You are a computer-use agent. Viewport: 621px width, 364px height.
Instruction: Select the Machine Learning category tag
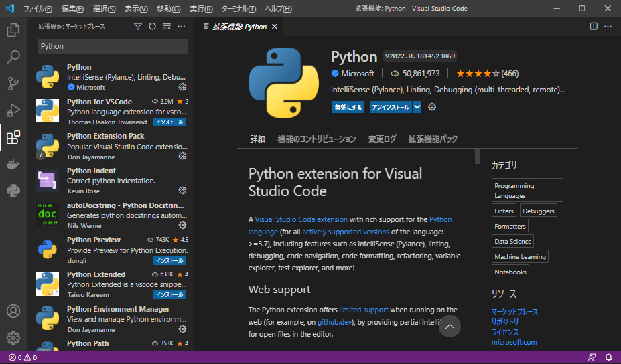(520, 256)
